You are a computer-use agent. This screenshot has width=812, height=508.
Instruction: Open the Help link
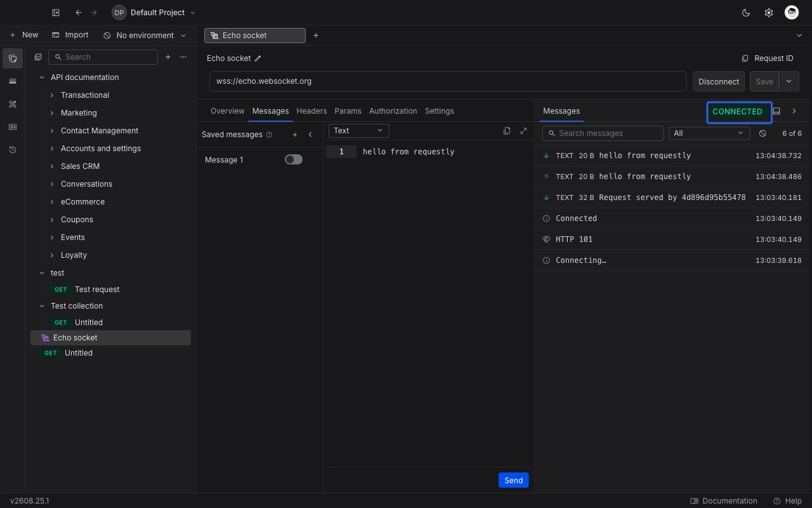[x=787, y=501]
